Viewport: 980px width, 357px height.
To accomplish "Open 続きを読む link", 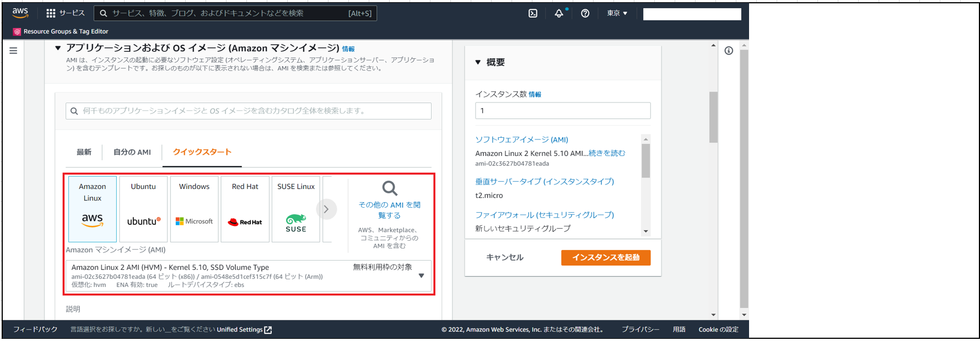I will click(607, 153).
